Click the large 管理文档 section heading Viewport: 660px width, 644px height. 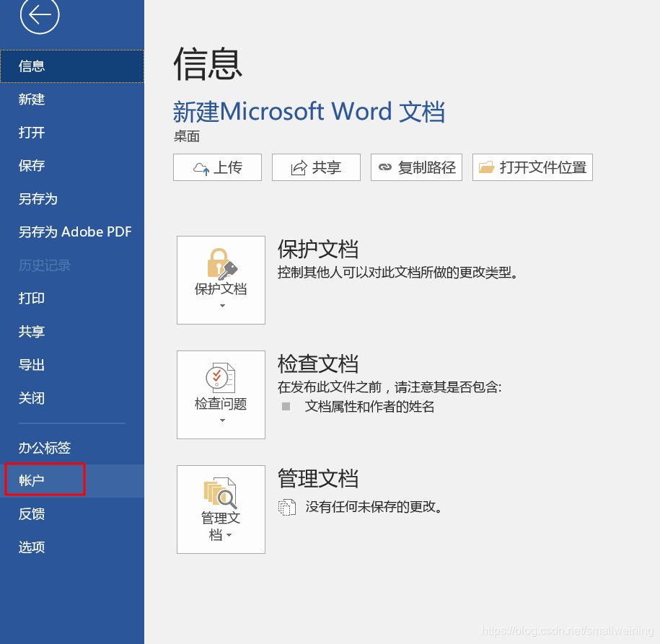(318, 479)
